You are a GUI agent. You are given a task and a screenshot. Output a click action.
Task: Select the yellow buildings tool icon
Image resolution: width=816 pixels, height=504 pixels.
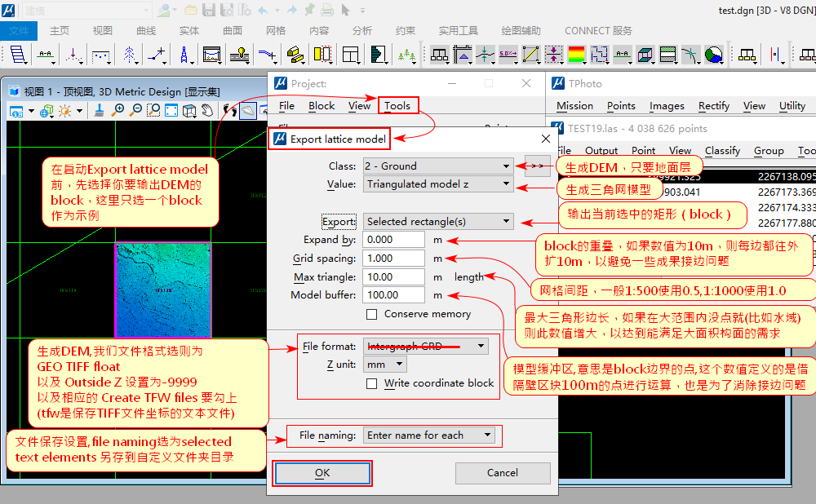295,54
